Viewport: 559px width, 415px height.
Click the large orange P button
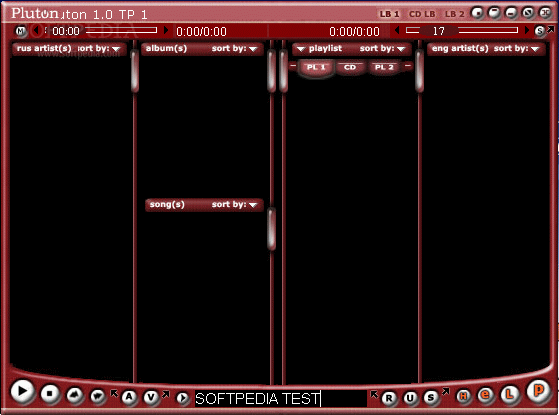[x=538, y=391]
